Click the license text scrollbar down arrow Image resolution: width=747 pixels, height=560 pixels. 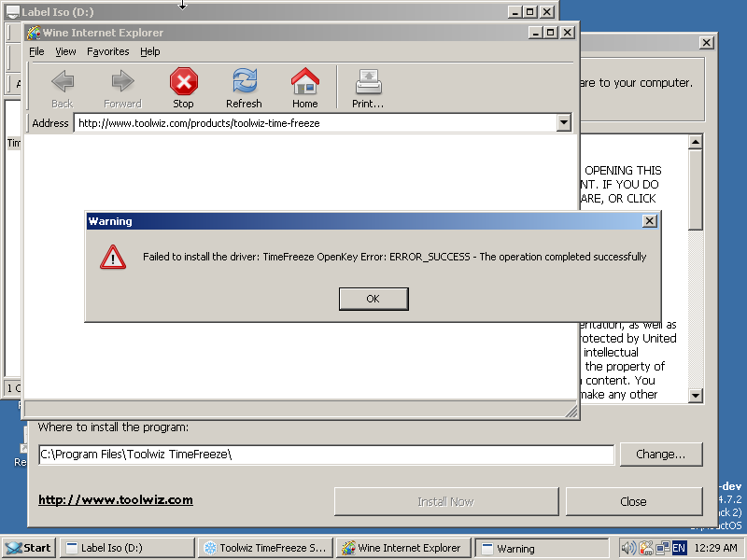(695, 396)
